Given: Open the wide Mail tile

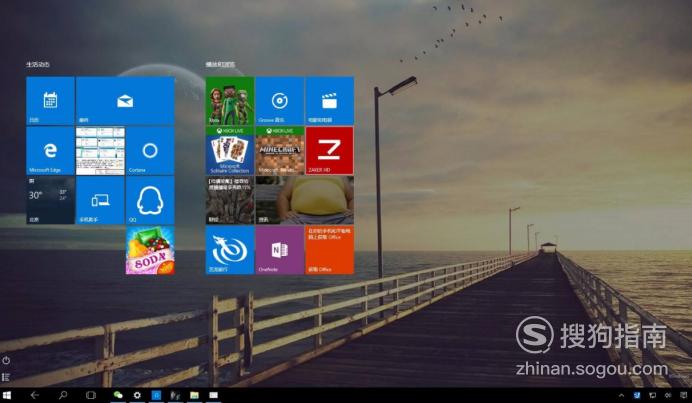Looking at the screenshot, I should [125, 101].
